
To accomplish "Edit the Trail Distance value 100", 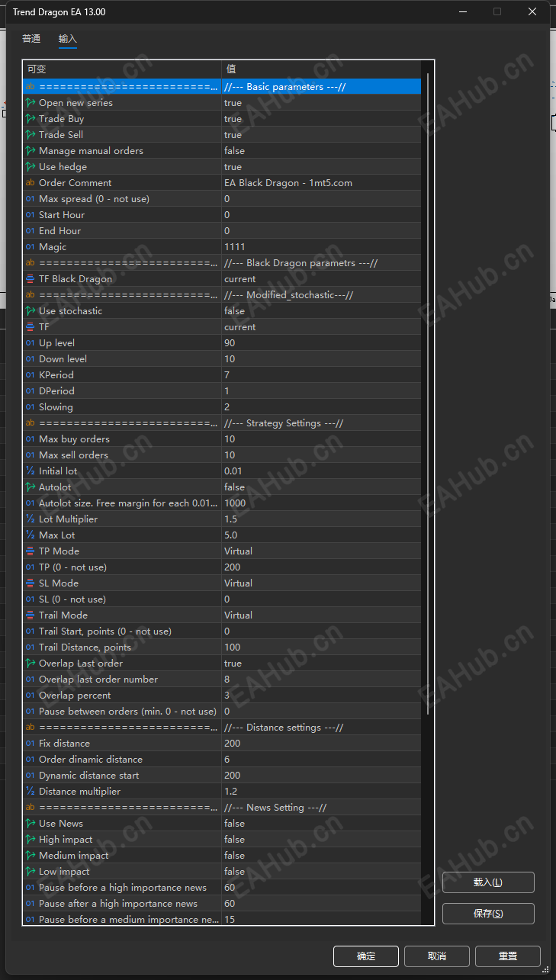I will pyautogui.click(x=321, y=647).
